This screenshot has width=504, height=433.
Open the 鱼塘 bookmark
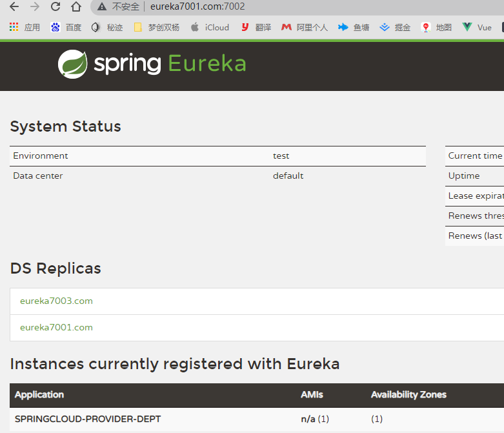(354, 27)
